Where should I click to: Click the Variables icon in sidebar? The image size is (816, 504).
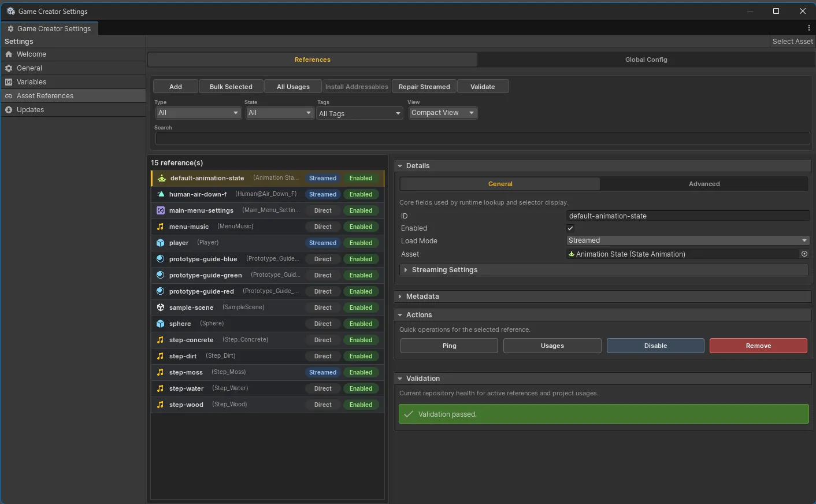click(9, 82)
